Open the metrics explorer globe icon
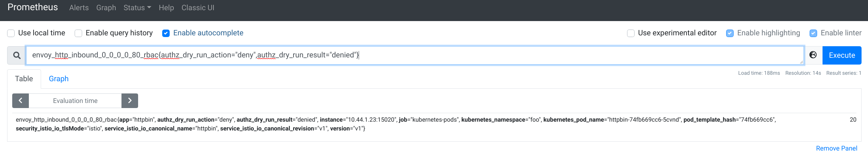 coord(813,55)
